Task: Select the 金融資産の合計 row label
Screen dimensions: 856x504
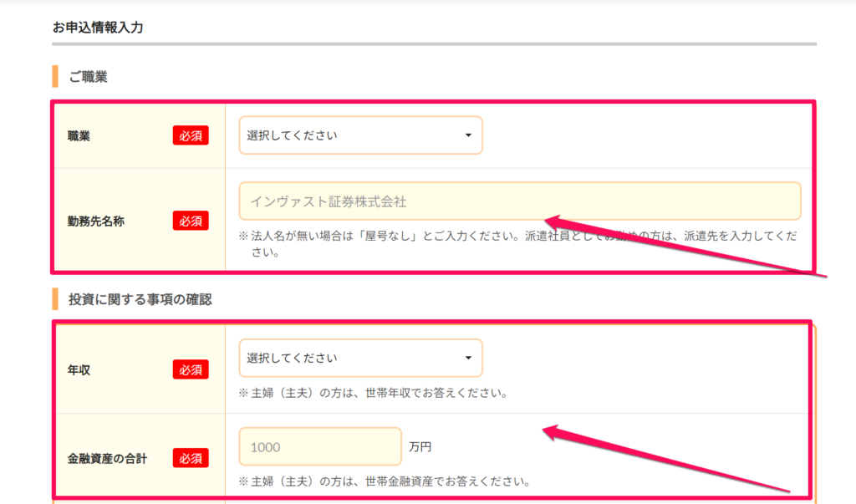Action: (107, 458)
